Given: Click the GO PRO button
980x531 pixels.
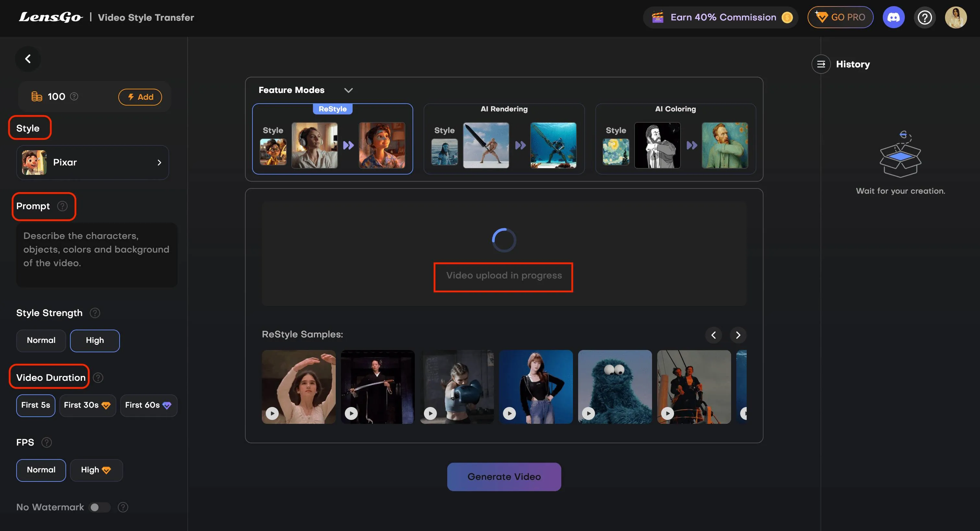Looking at the screenshot, I should point(840,17).
